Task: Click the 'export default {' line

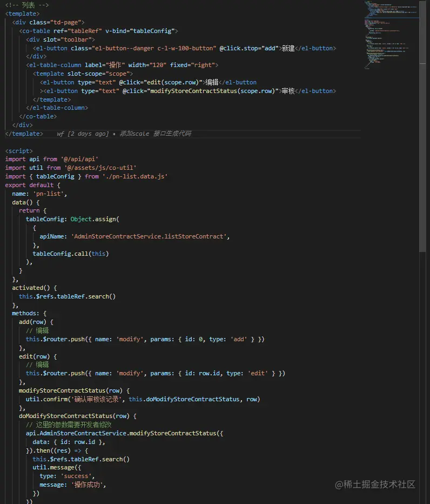Action: (33, 185)
